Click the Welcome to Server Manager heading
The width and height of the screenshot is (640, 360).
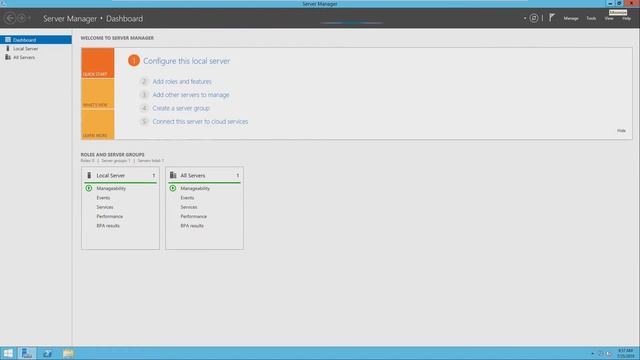click(117, 38)
